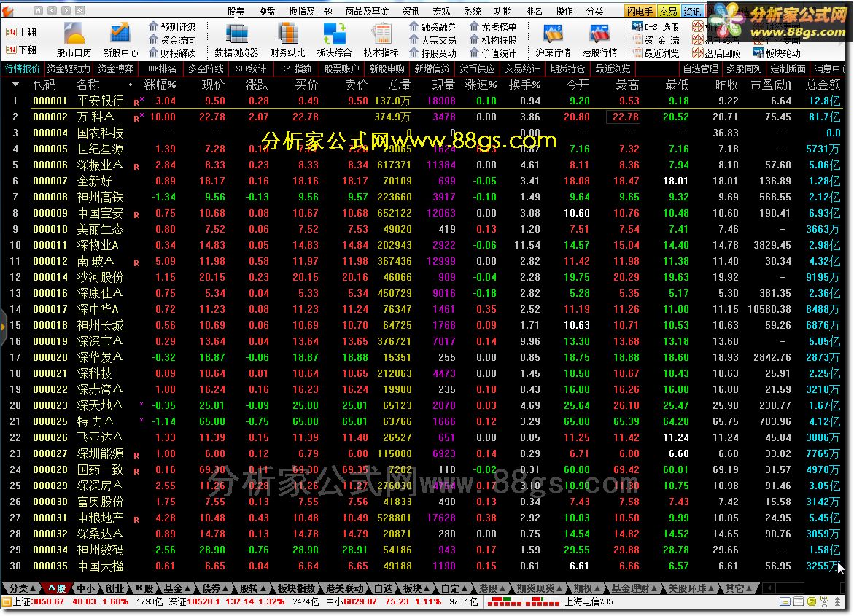Click the 定制版面 layout button

788,69
